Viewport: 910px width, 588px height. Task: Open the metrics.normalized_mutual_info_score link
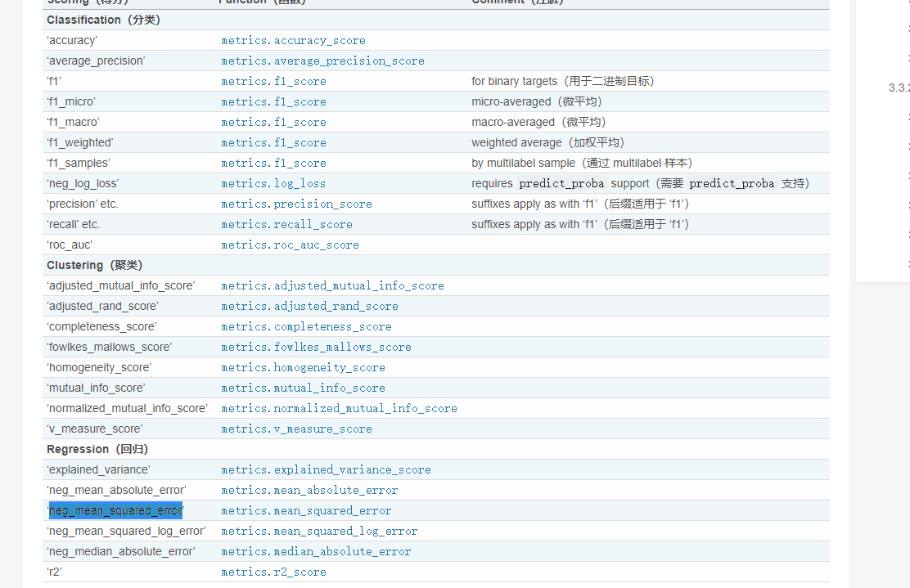pos(339,409)
